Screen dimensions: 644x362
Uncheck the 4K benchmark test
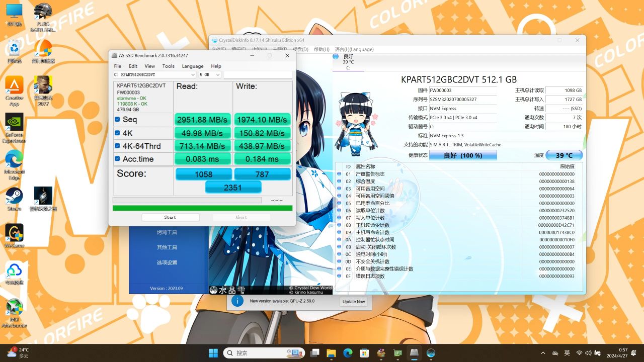click(x=117, y=133)
